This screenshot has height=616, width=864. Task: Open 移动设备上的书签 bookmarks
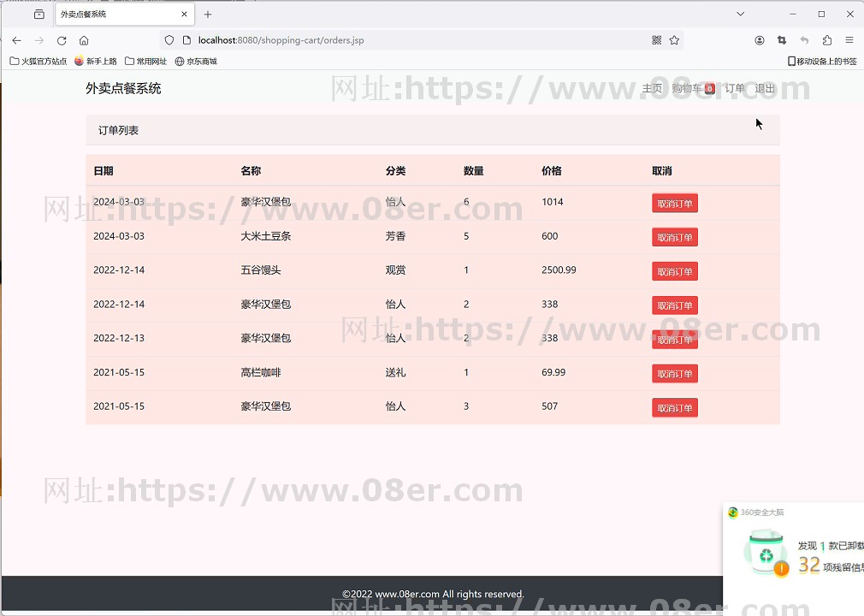pyautogui.click(x=822, y=61)
